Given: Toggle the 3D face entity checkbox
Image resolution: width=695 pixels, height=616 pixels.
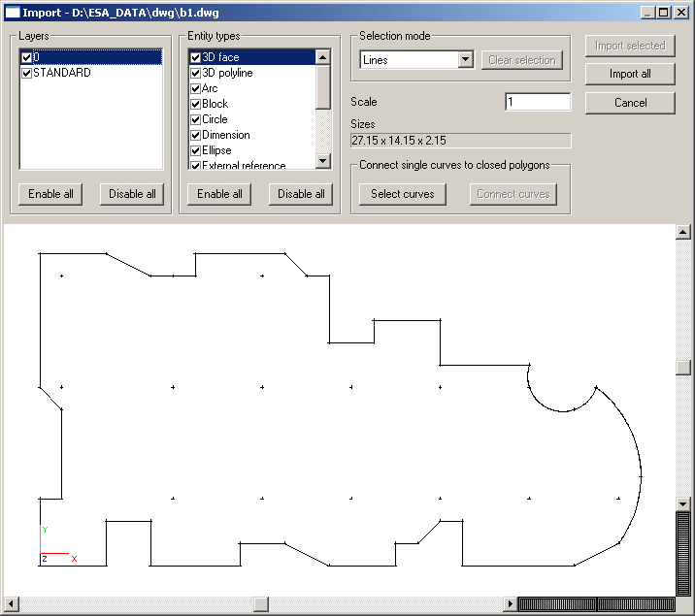Looking at the screenshot, I should tap(195, 57).
